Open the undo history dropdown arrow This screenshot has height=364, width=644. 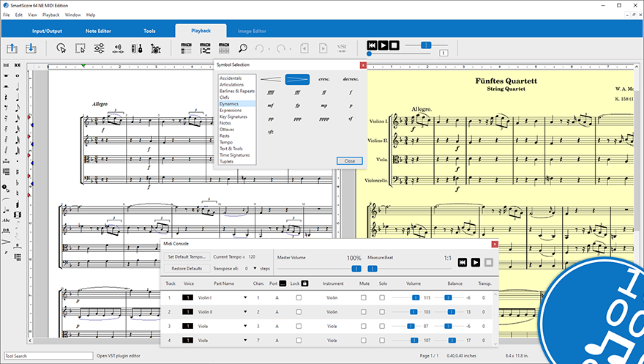(269, 49)
